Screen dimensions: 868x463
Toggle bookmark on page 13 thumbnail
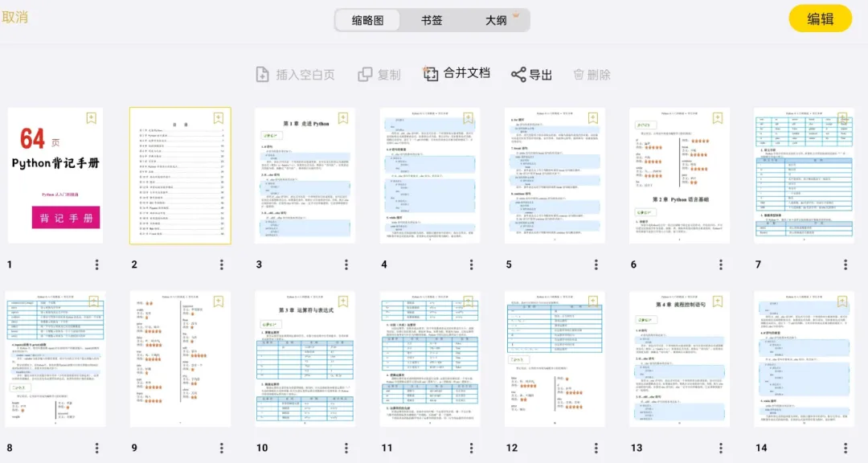pyautogui.click(x=718, y=301)
